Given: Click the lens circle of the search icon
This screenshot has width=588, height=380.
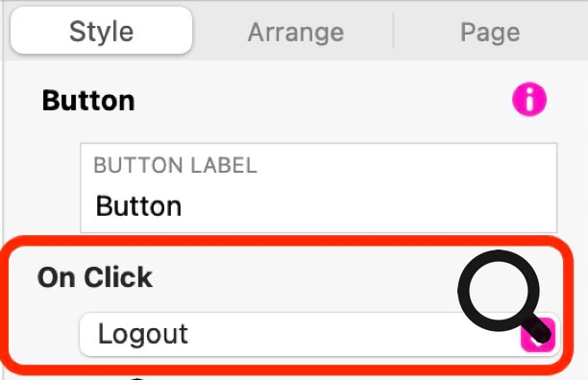Looking at the screenshot, I should point(499,291).
